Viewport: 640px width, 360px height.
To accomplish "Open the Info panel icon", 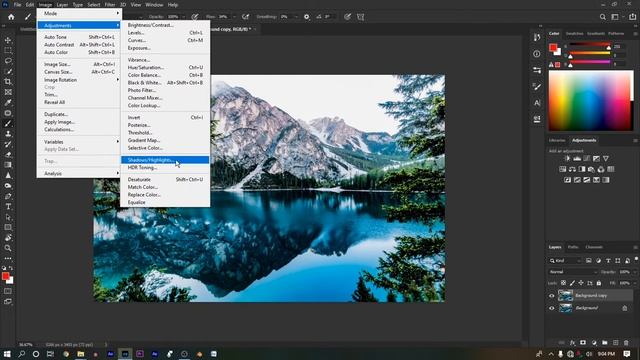I will point(537,53).
